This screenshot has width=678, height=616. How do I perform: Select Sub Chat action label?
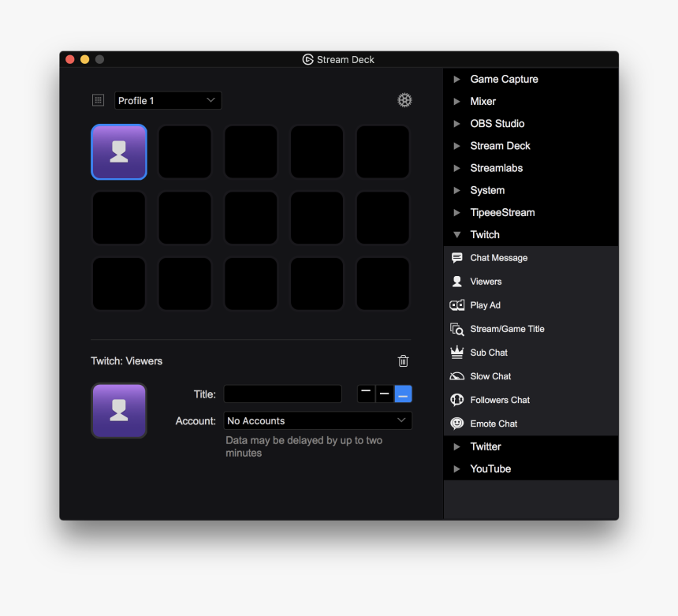489,353
